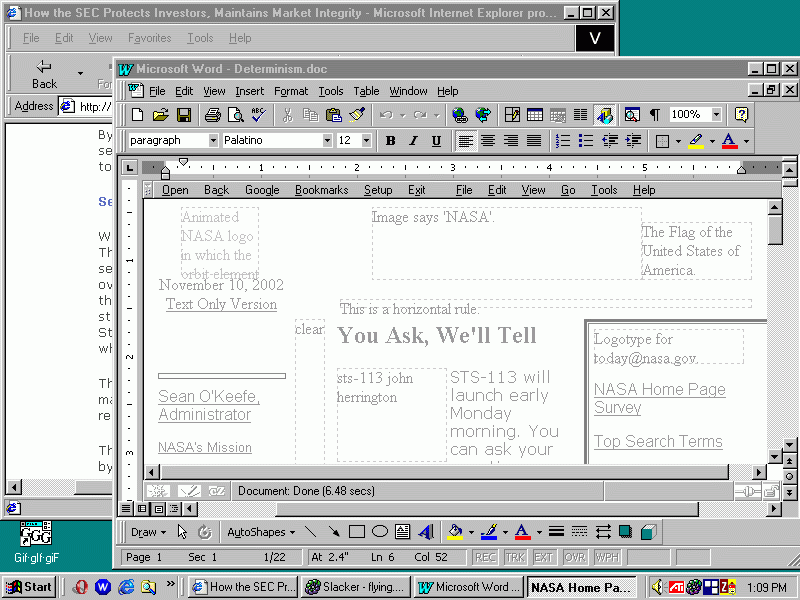Click the Insert Table icon

click(535, 115)
